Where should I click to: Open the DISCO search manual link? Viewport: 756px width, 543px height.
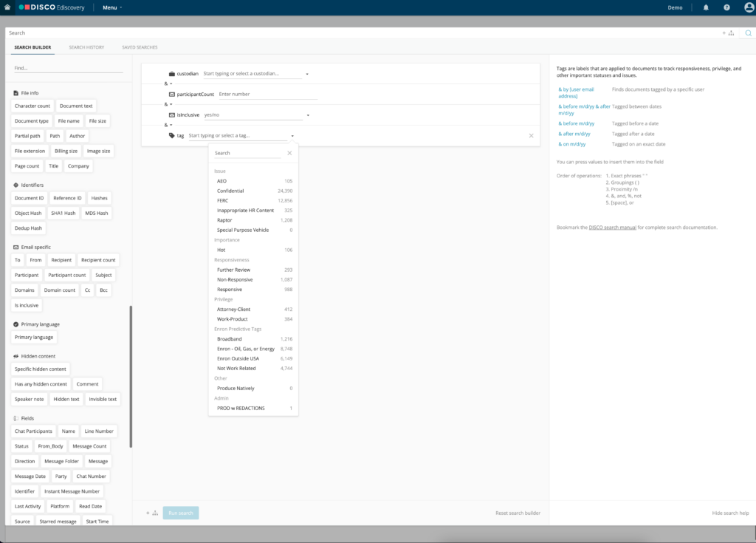pyautogui.click(x=612, y=228)
